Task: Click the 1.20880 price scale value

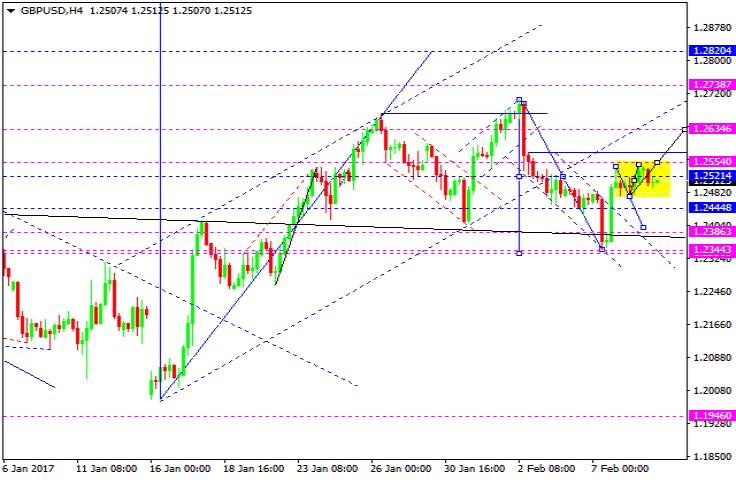Action: click(x=713, y=358)
